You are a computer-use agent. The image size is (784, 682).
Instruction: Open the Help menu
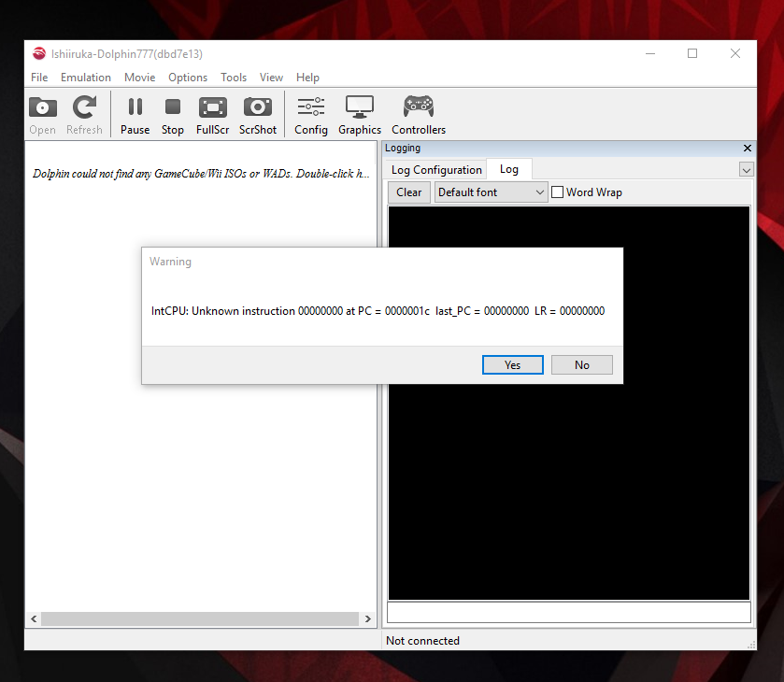[x=307, y=78]
